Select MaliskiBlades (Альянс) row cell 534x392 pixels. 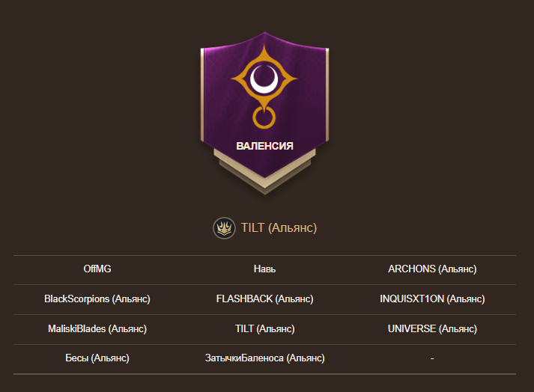tap(97, 328)
